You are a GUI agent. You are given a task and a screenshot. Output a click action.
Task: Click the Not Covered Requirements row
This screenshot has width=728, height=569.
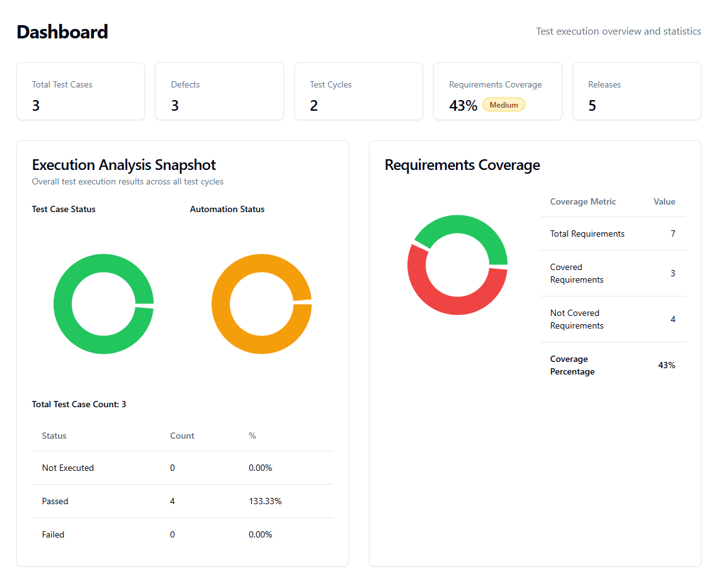click(x=612, y=319)
